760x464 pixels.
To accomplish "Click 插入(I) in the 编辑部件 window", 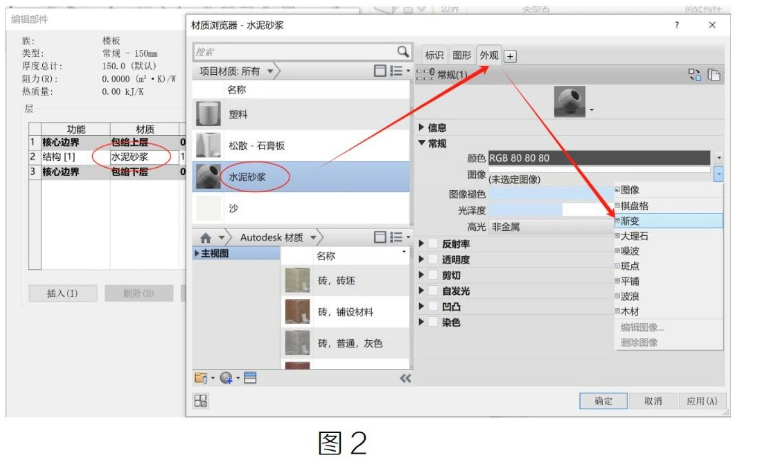I will click(63, 293).
